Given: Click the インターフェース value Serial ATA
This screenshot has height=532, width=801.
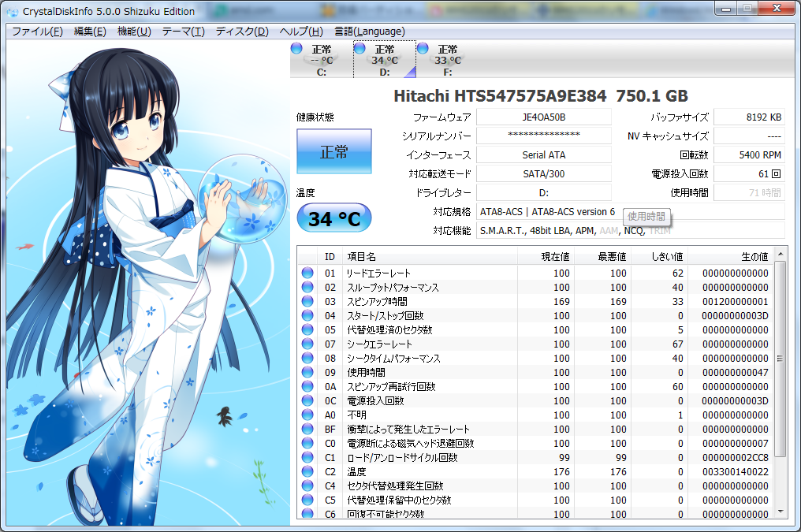Looking at the screenshot, I should [x=543, y=154].
